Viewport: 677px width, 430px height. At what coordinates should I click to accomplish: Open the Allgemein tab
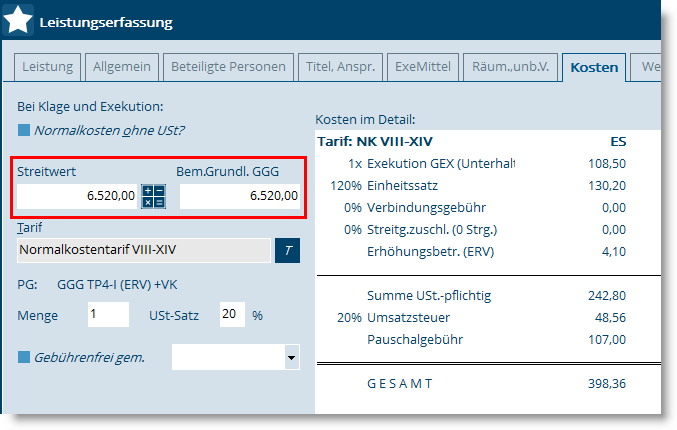(122, 67)
